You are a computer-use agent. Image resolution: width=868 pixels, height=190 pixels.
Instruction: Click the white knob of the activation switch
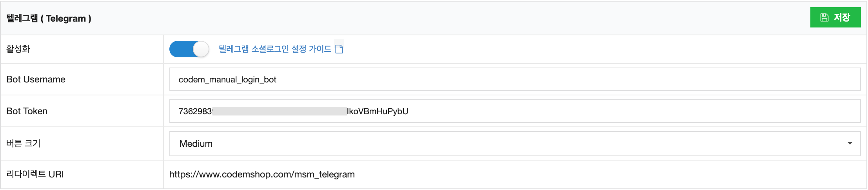[x=201, y=49]
